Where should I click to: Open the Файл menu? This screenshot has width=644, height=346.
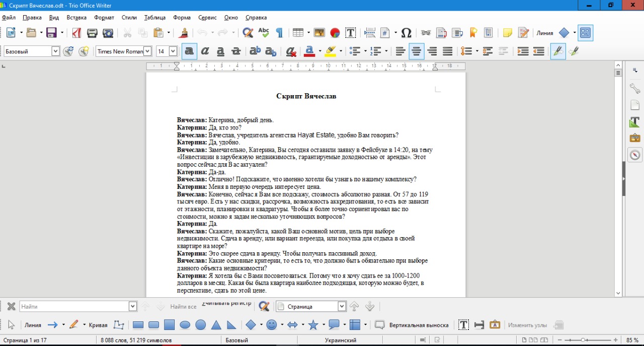pyautogui.click(x=9, y=18)
